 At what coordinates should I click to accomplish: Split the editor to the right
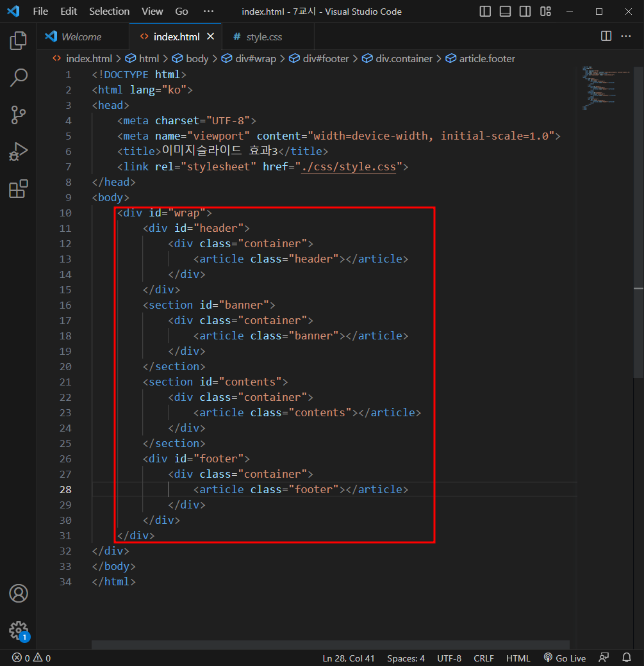[x=606, y=36]
